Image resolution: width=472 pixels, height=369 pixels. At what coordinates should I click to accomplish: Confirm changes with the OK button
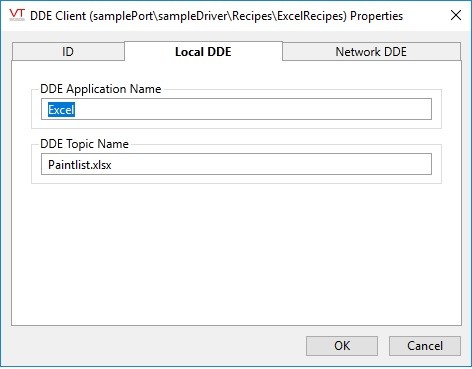click(x=342, y=346)
